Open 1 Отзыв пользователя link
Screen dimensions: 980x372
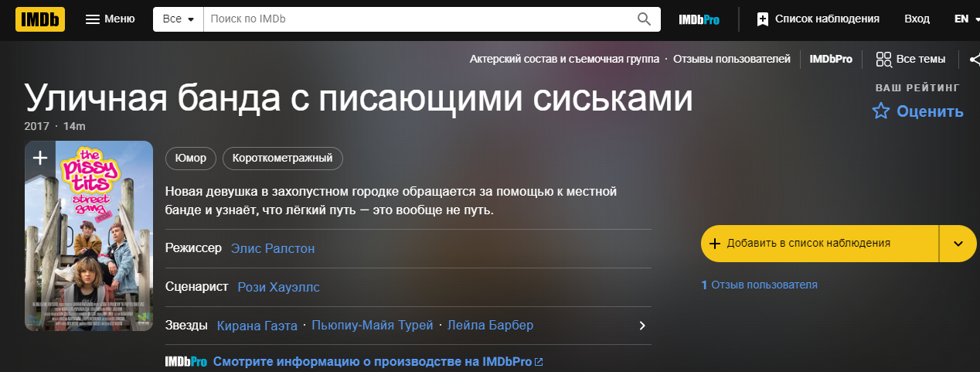[759, 285]
